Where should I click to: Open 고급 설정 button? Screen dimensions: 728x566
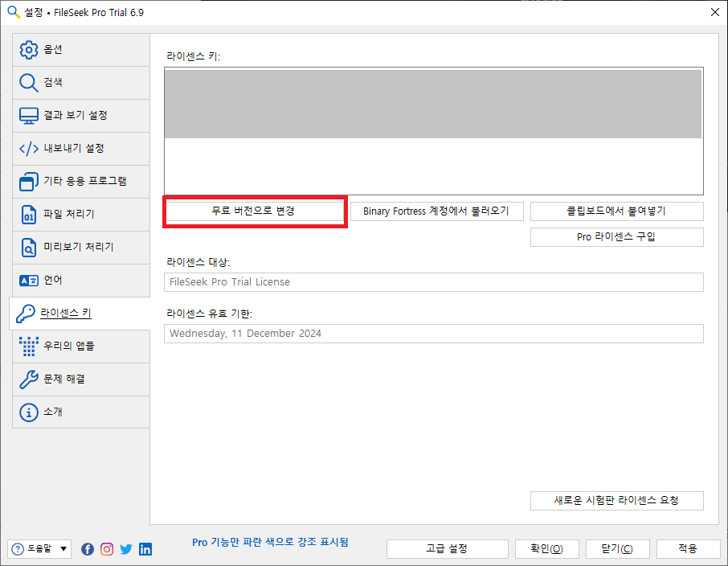pyautogui.click(x=447, y=549)
